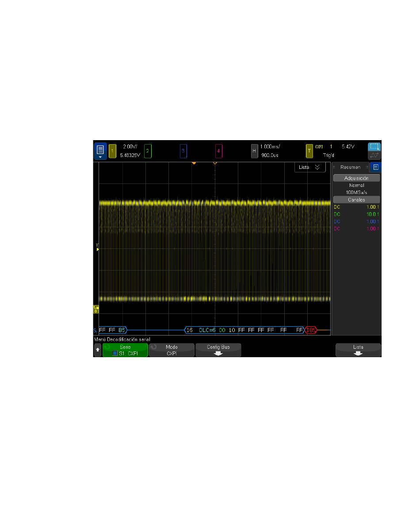Screen dimensions: 420x515
Task: Click the decoded B5 byte
Action: (x=122, y=330)
